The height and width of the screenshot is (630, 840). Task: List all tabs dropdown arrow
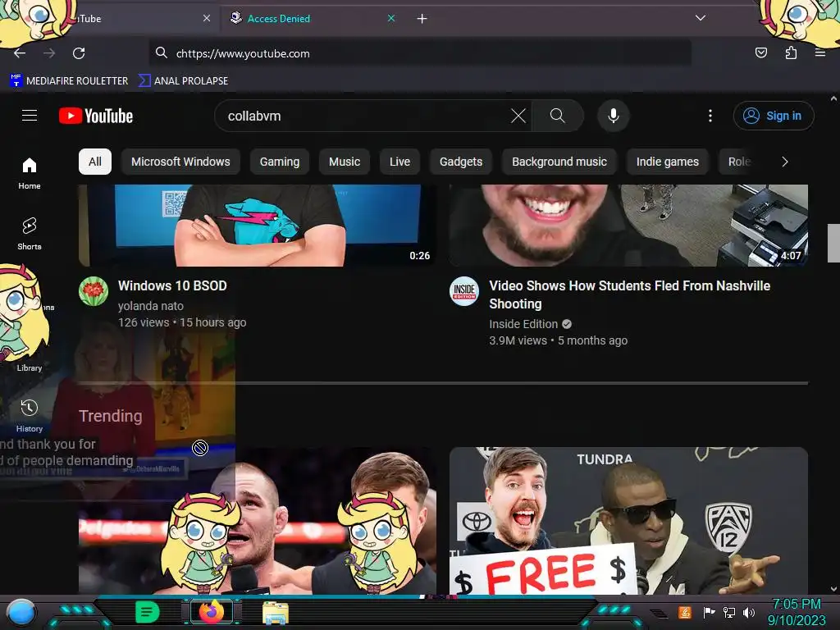click(x=701, y=18)
